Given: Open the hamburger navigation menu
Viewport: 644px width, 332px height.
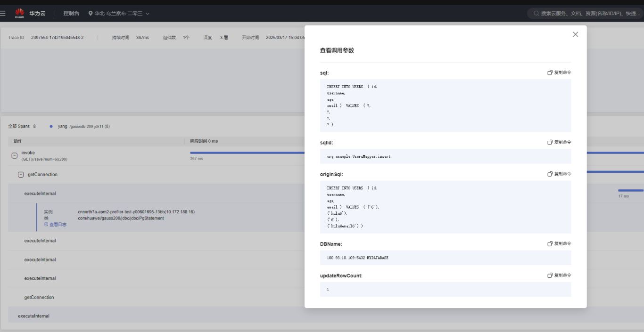Looking at the screenshot, I should pos(3,13).
